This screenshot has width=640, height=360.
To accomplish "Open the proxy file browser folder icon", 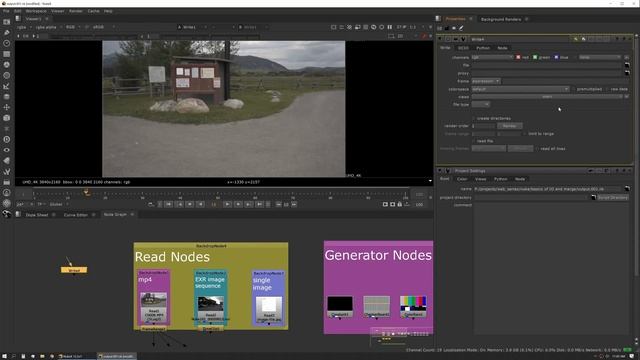I will [x=627, y=73].
